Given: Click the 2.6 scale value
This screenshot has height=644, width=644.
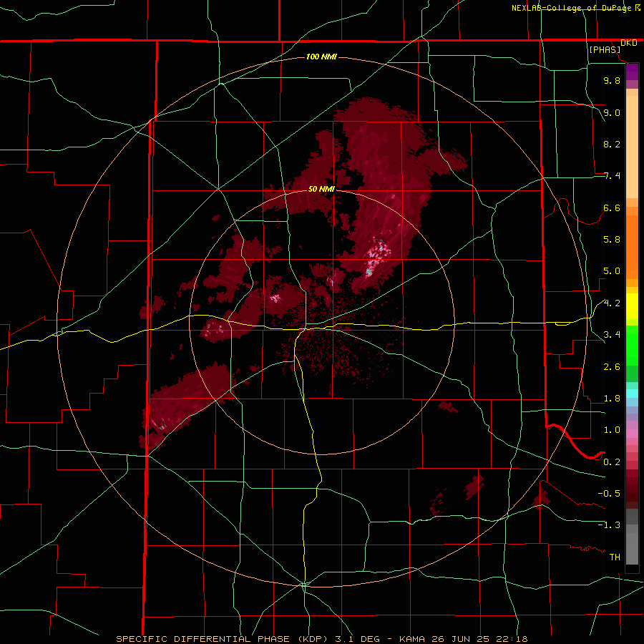Looking at the screenshot, I should pos(612,367).
